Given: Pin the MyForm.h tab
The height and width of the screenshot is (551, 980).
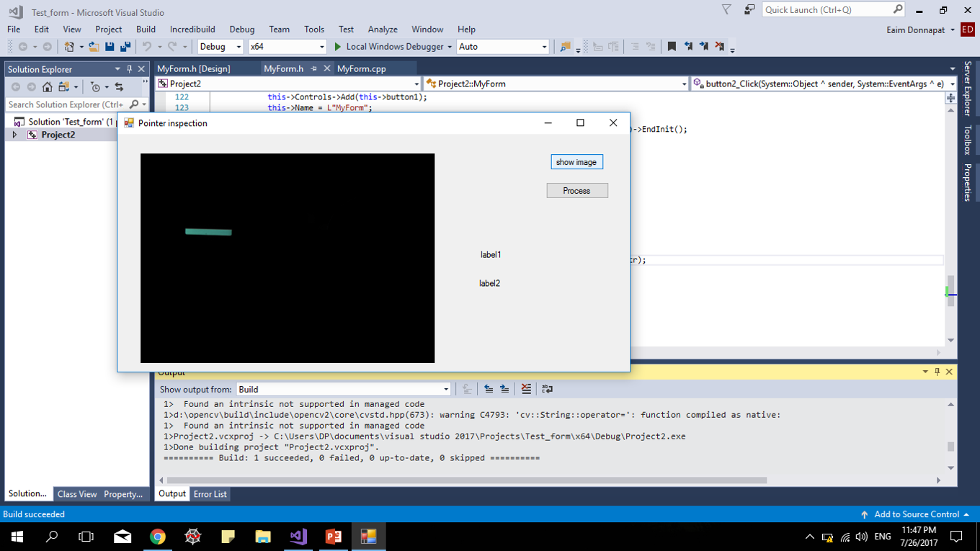Looking at the screenshot, I should click(313, 68).
